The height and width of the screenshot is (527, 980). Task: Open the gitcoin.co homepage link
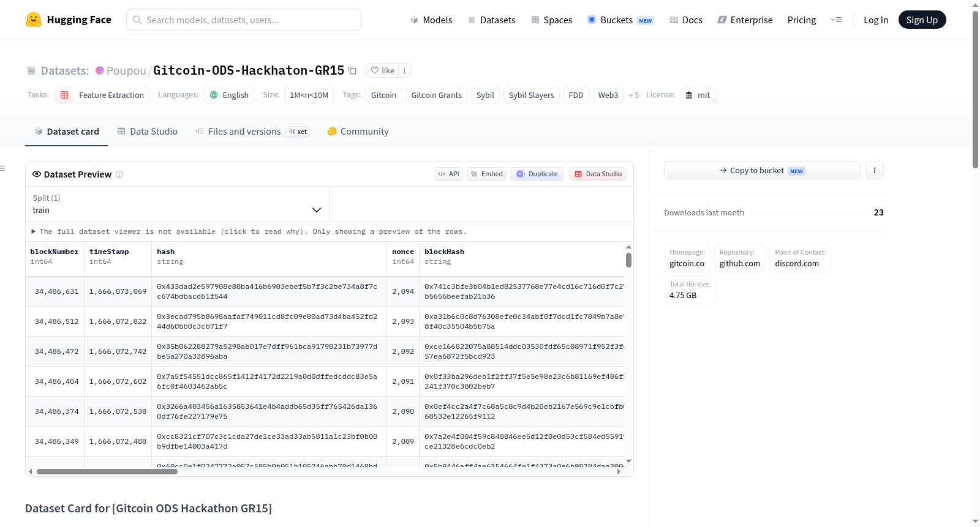click(x=687, y=263)
